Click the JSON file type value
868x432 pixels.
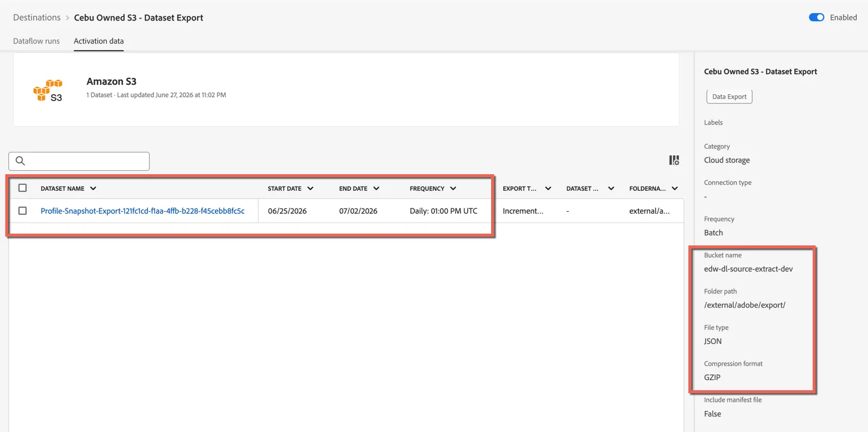click(713, 341)
